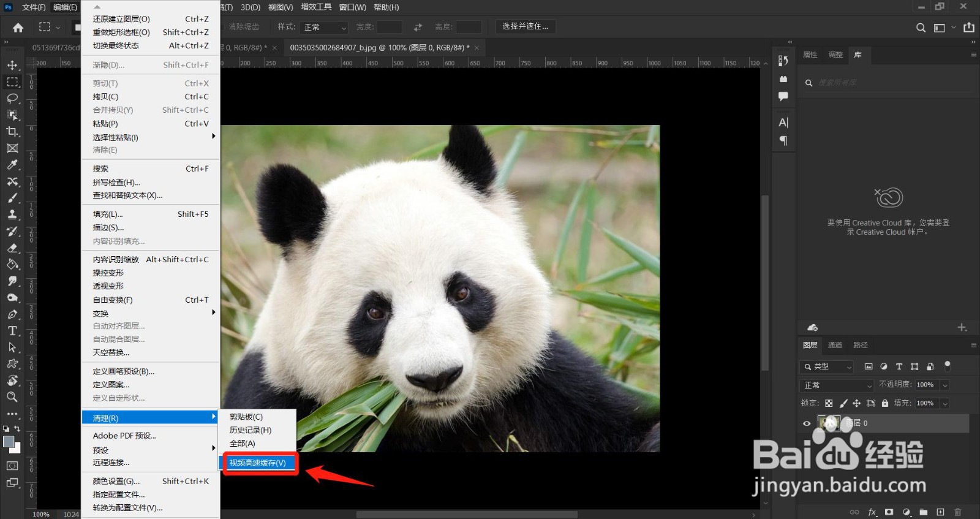Open the 不透明度 opacity dropdown arrow
980x519 pixels.
point(945,385)
